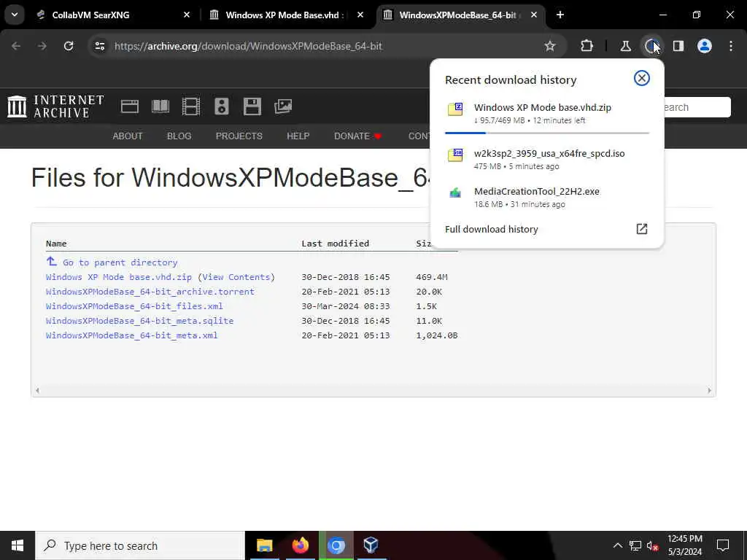This screenshot has height=560, width=747.
Task: Click the Internet Archive search box
Action: click(x=697, y=107)
